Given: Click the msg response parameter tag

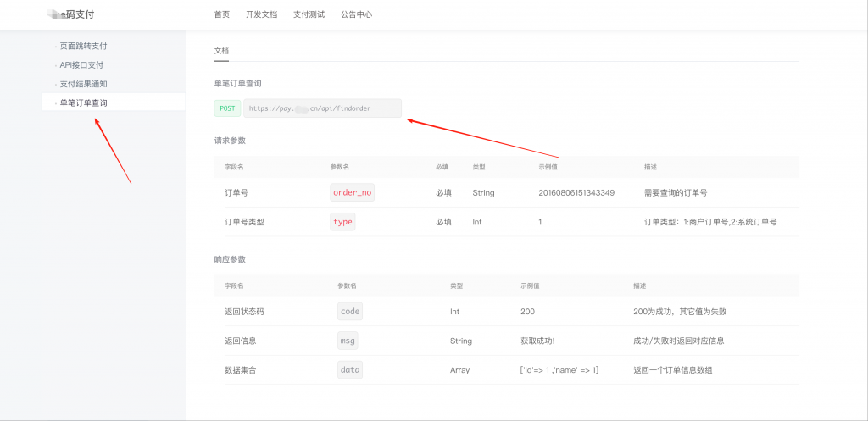Looking at the screenshot, I should pos(348,341).
